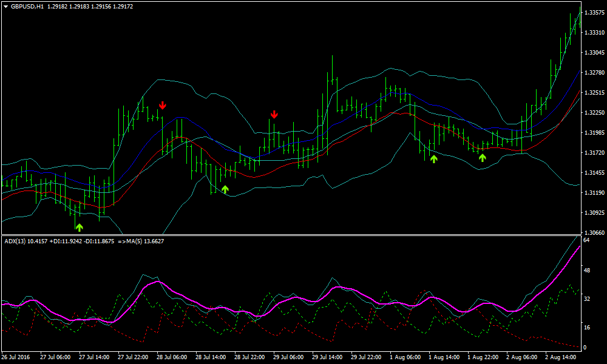Image resolution: width=607 pixels, height=364 pixels.
Task: Click the green up arrow near 1 Aug 22:00
Action: [482, 158]
